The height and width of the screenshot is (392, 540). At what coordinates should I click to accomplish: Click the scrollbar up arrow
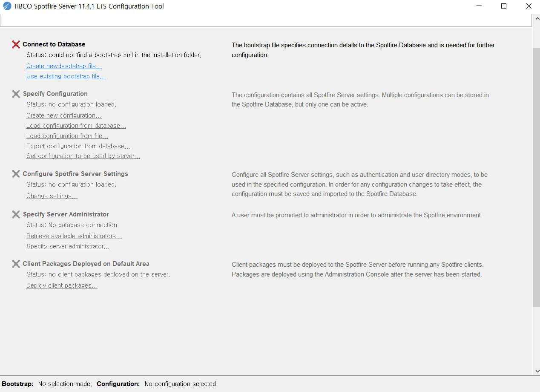coord(536,19)
